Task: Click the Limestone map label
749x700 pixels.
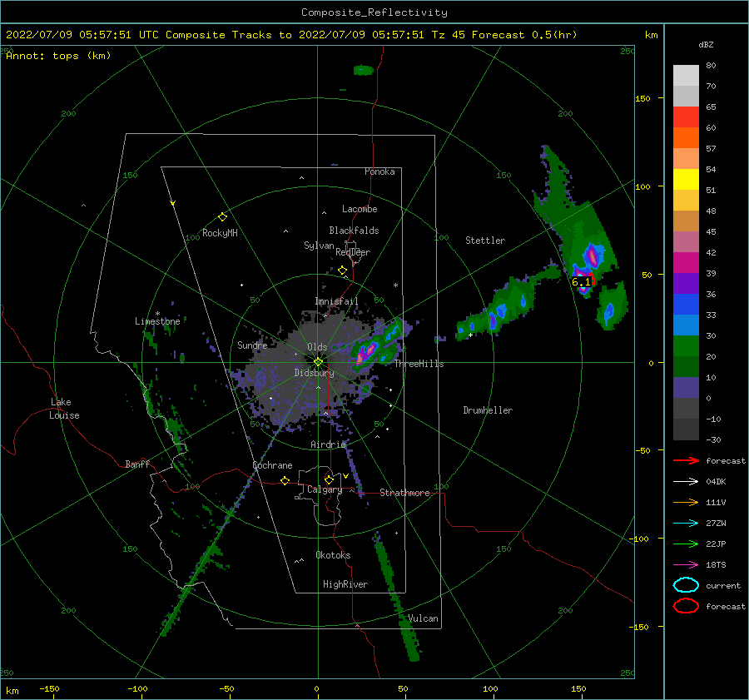Action: [x=157, y=321]
